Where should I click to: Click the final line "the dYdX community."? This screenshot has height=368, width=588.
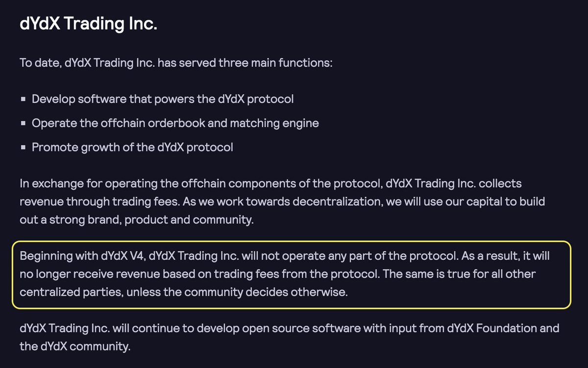pyautogui.click(x=75, y=346)
